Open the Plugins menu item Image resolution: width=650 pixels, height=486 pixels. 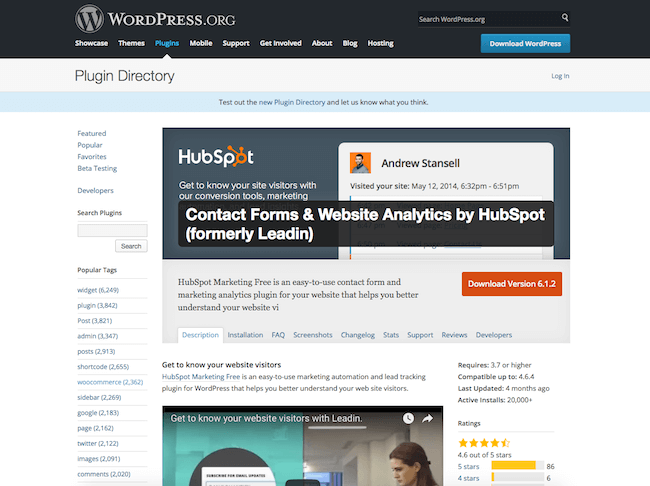click(167, 43)
